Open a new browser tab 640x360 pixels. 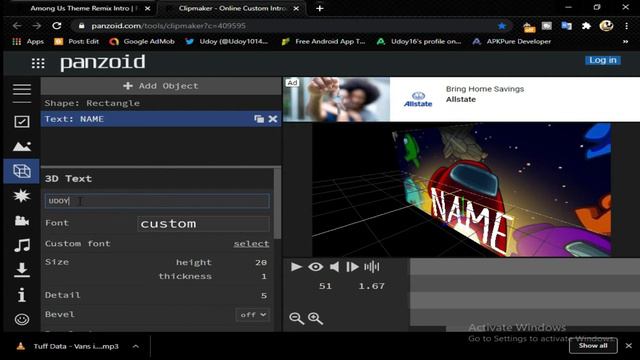(x=320, y=8)
